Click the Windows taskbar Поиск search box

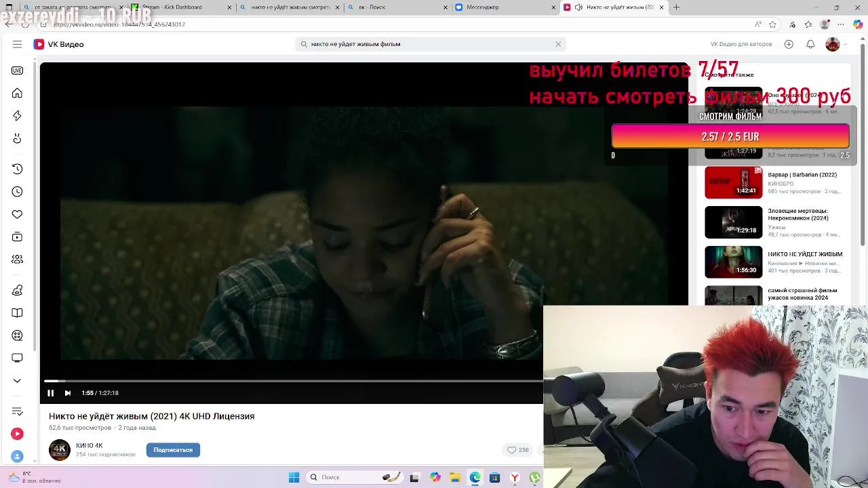tap(354, 478)
